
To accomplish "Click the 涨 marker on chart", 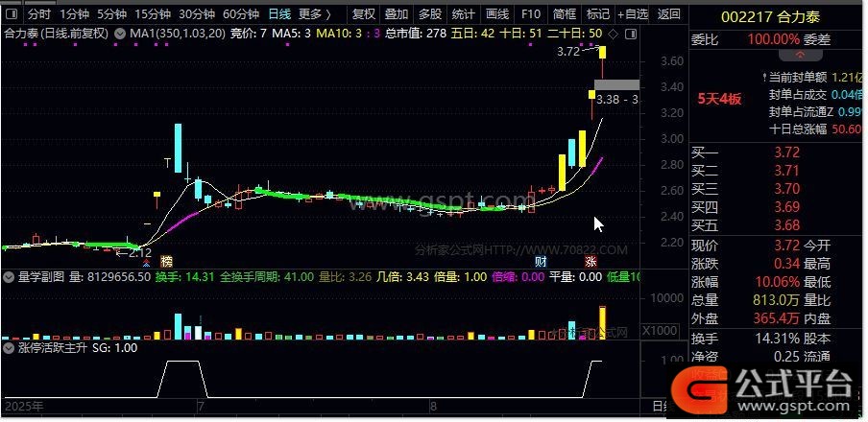I will point(591,261).
